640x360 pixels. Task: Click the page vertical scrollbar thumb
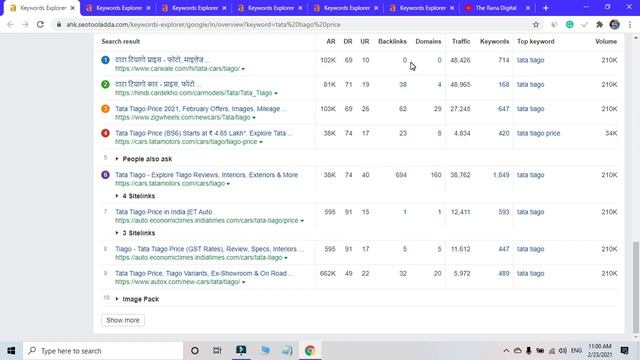(636, 287)
